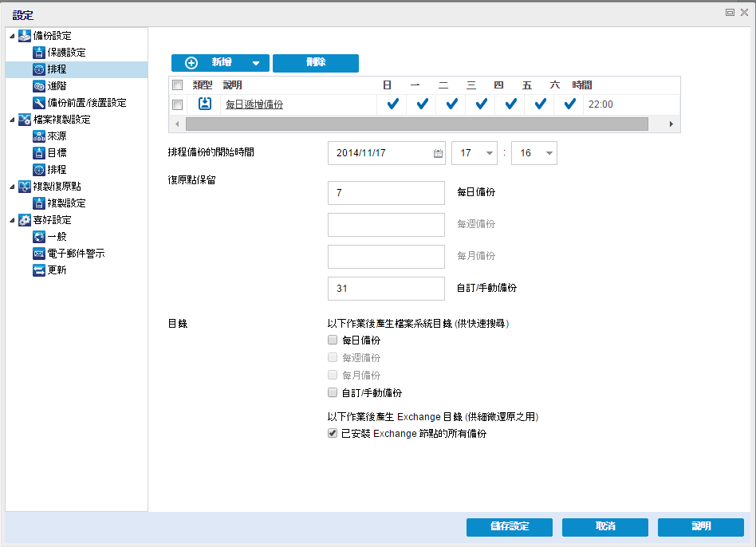
Task: Toggle the Wednesday (三) checkmark for 每日遞增備份
Action: click(481, 104)
